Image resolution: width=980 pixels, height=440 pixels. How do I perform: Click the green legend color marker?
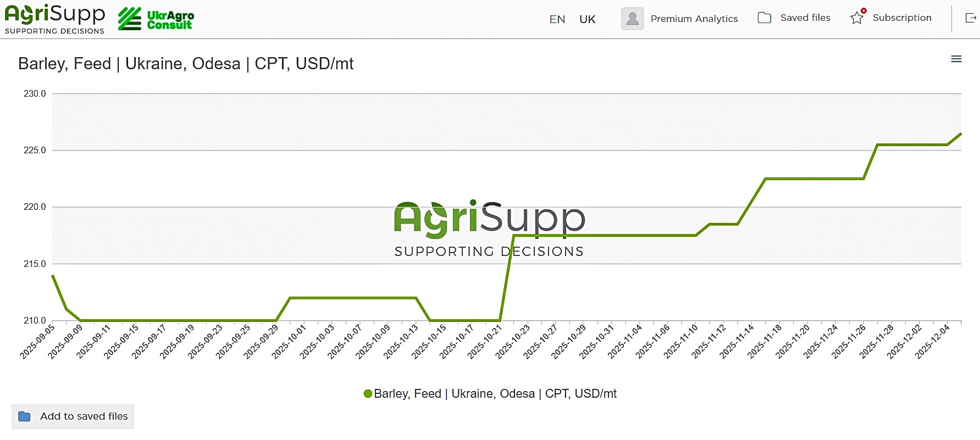pyautogui.click(x=368, y=394)
